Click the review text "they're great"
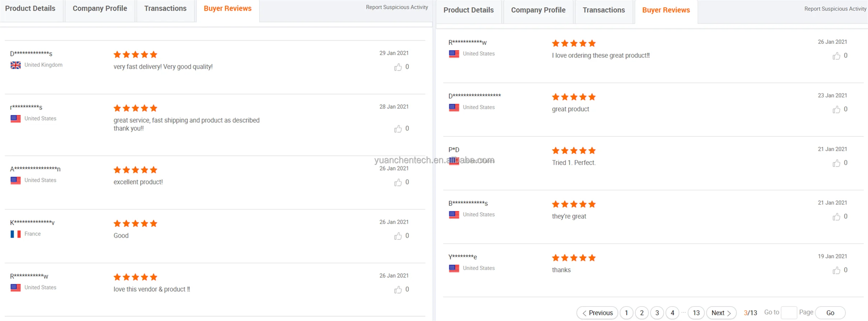The height and width of the screenshot is (321, 868). pos(569,217)
